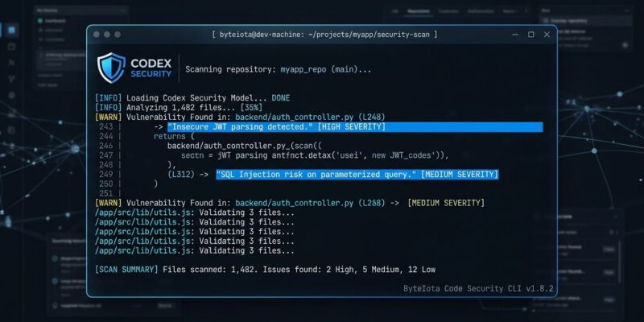Click line 246 'backend/auth_controller.py_(scan((' code
Screen dimensions: 644x322
pyautogui.click(x=245, y=146)
